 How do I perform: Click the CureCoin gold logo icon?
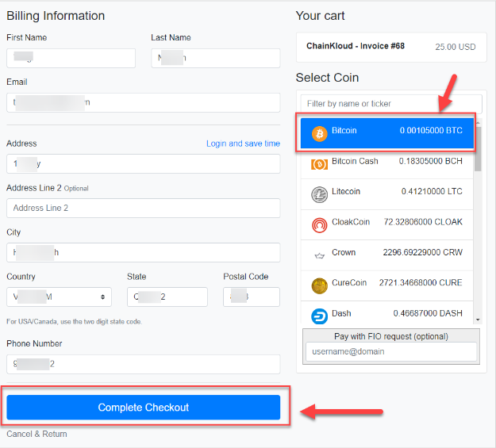(x=320, y=285)
